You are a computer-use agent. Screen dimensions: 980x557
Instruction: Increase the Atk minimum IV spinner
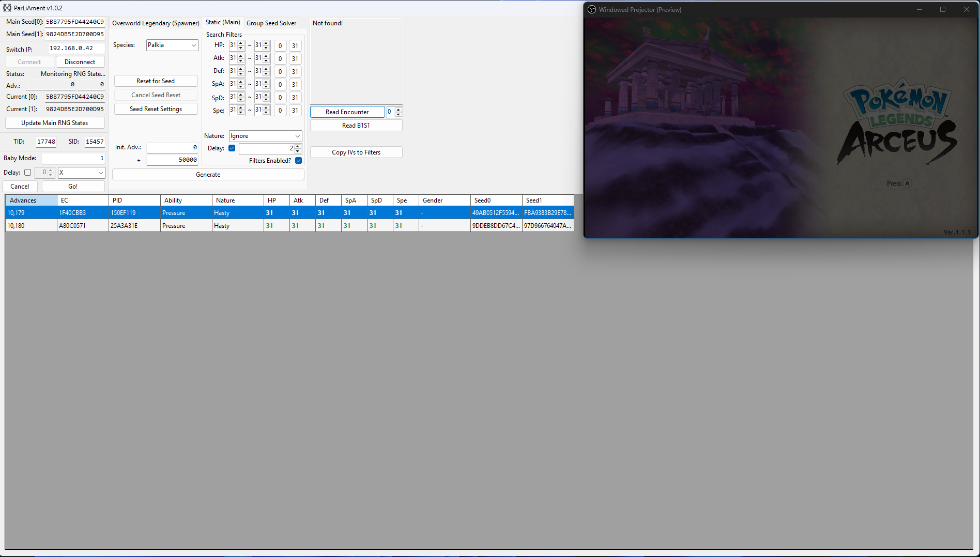tap(241, 56)
